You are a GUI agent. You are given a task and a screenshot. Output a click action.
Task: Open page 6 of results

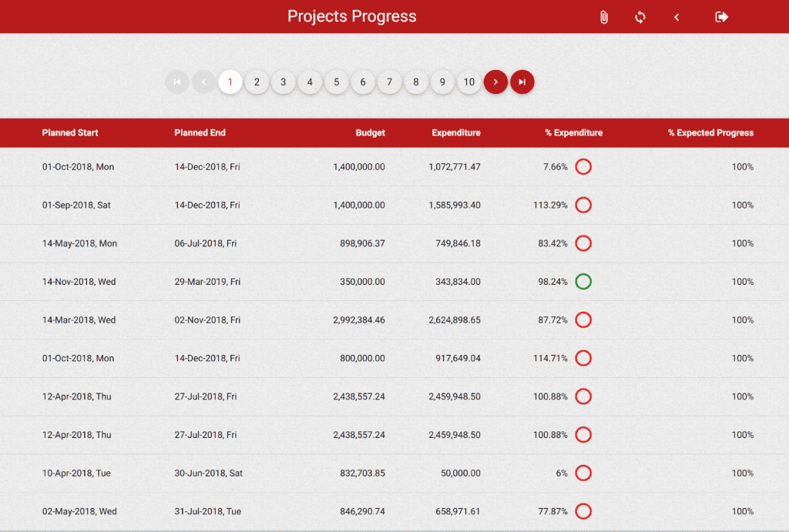pos(363,82)
